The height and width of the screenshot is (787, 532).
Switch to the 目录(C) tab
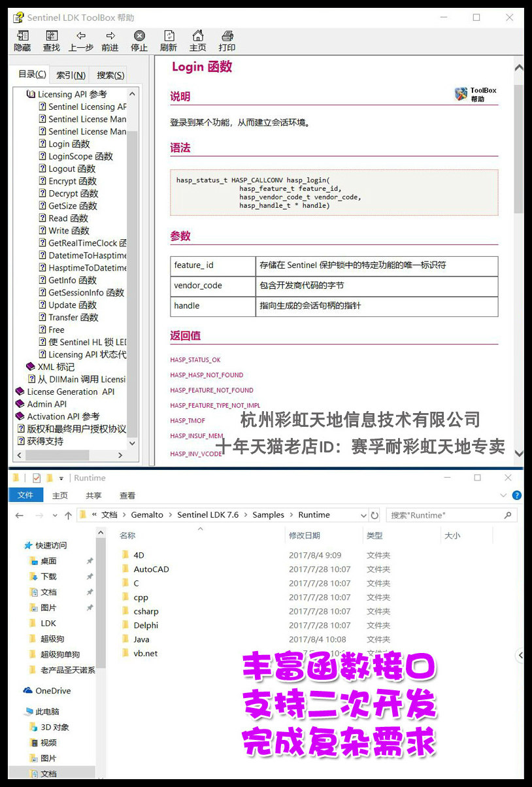click(32, 75)
